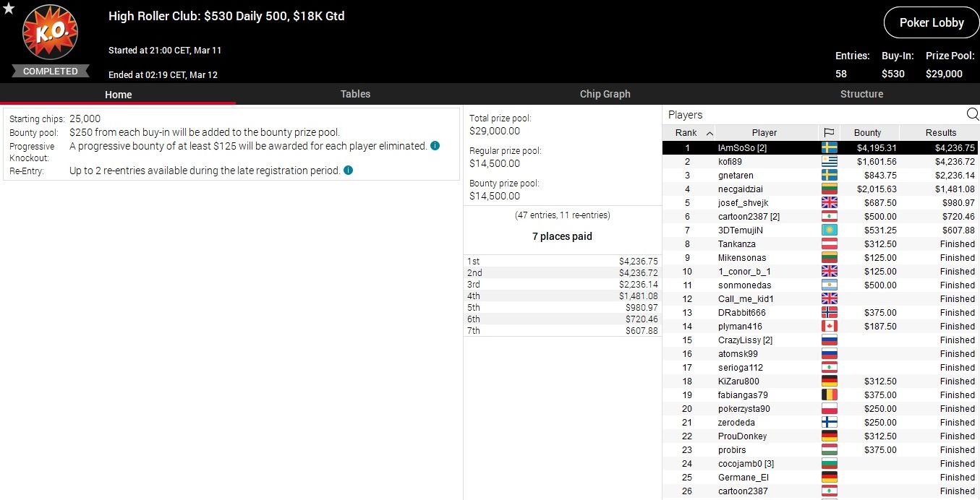980x500 pixels.
Task: Click the re-entry info icon
Action: point(348,171)
